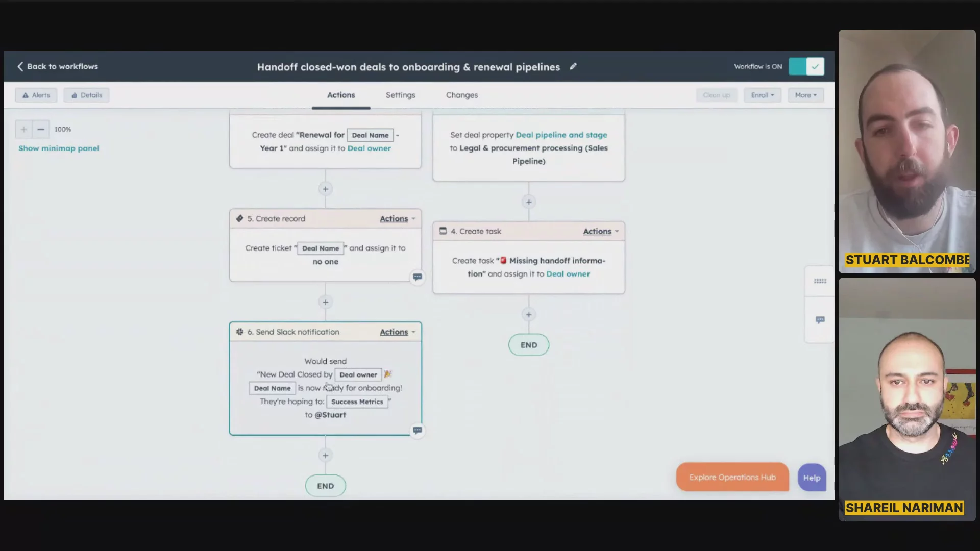Open the Help button

pos(812,478)
